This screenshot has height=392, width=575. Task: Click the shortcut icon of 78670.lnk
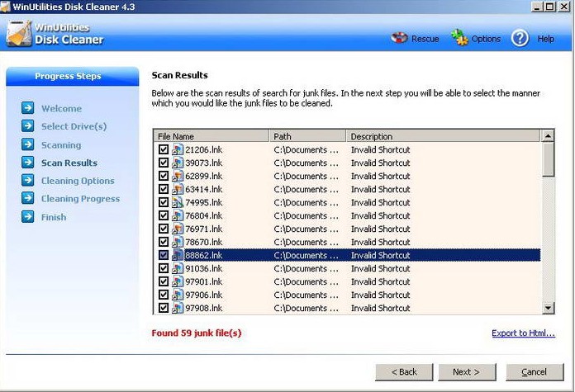click(178, 242)
